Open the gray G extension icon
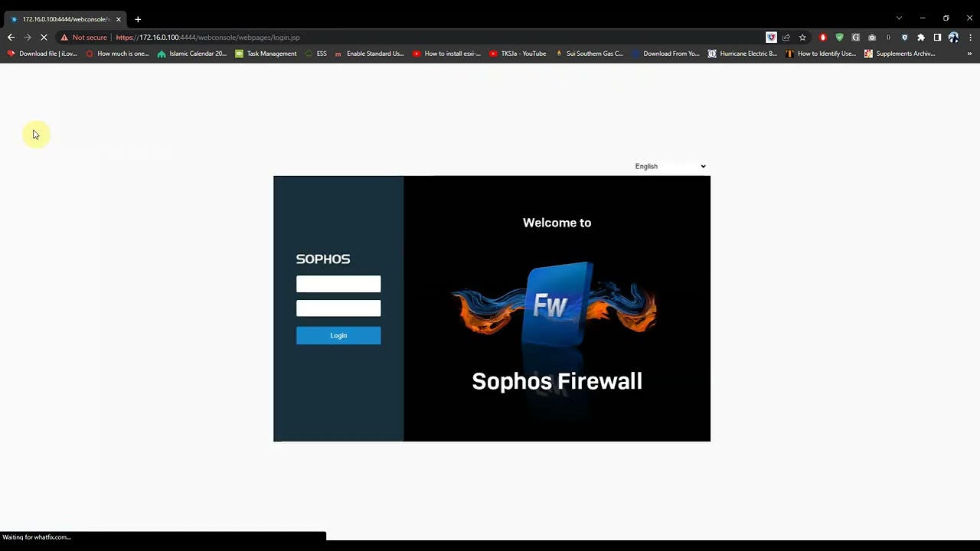980x551 pixels. coord(856,37)
